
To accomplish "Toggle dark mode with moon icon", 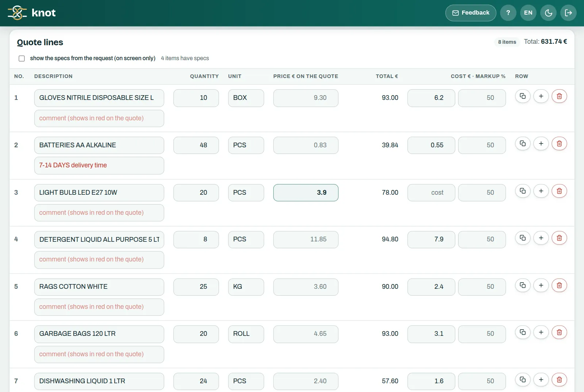I will click(548, 13).
